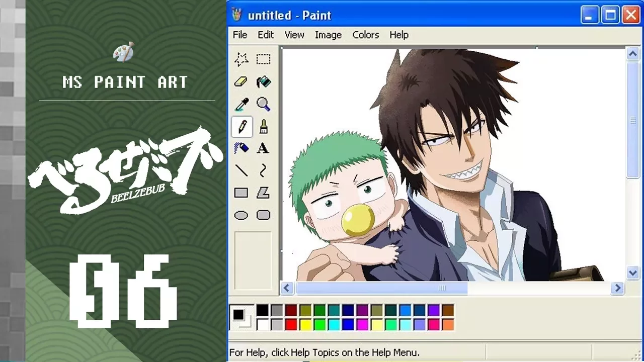
Task: Pick the Fill With Color bucket tool
Action: [x=263, y=82]
